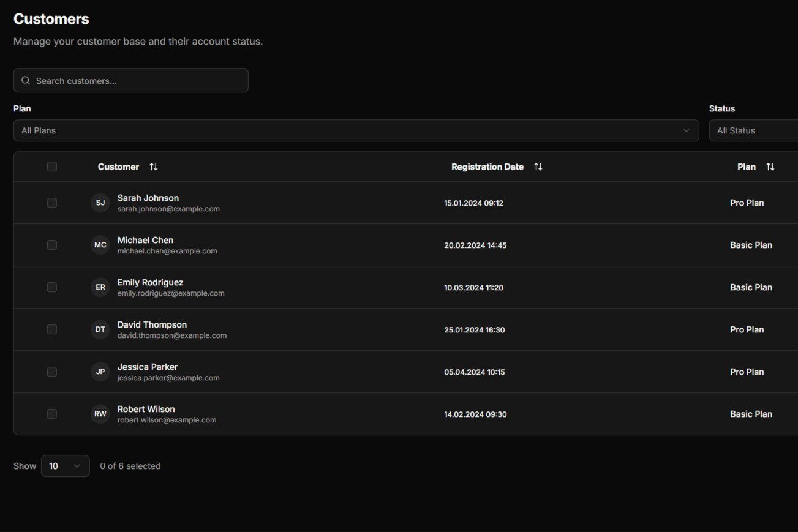Check the Michael Chen row checkbox
The image size is (798, 532).
click(x=52, y=245)
